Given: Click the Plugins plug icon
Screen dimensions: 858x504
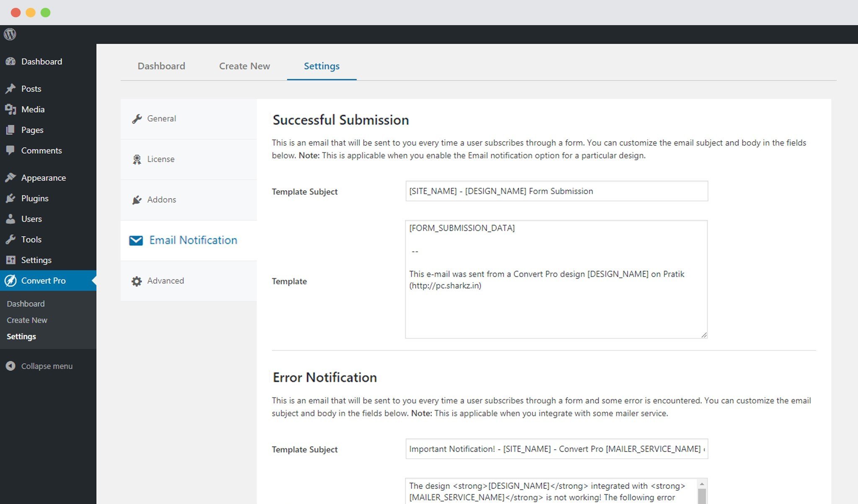Looking at the screenshot, I should [10, 198].
